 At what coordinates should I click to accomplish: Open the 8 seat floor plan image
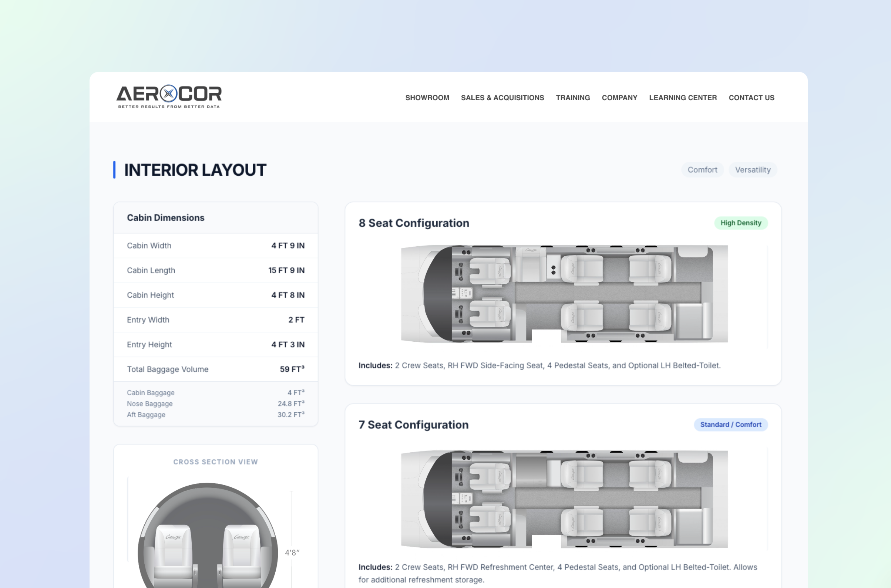[564, 294]
